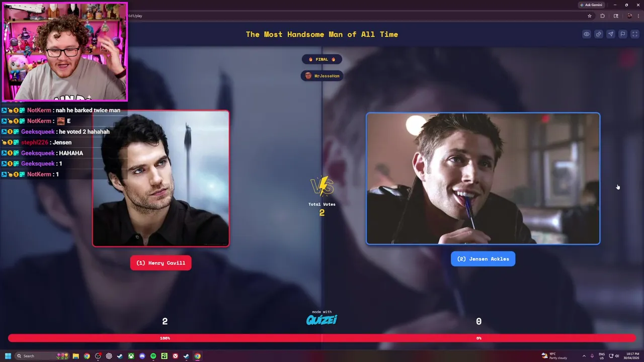
Task: Click the MrJesseHam creator badge
Action: pyautogui.click(x=322, y=76)
